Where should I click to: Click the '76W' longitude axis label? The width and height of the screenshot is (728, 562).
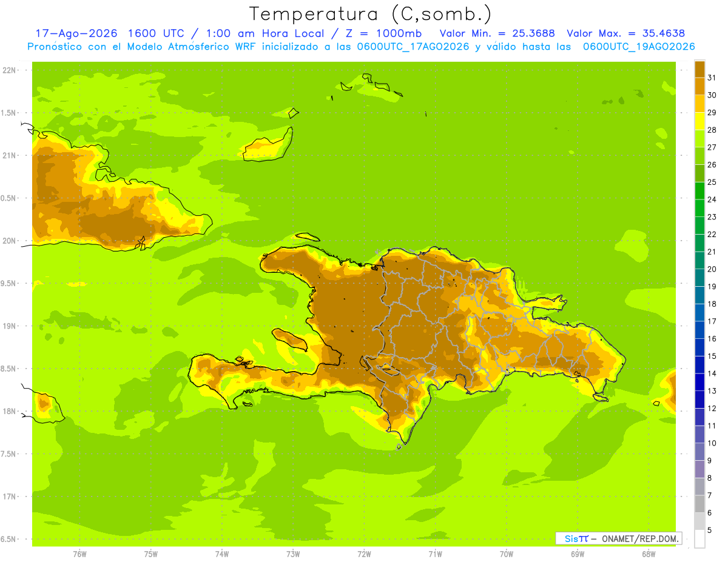[79, 554]
